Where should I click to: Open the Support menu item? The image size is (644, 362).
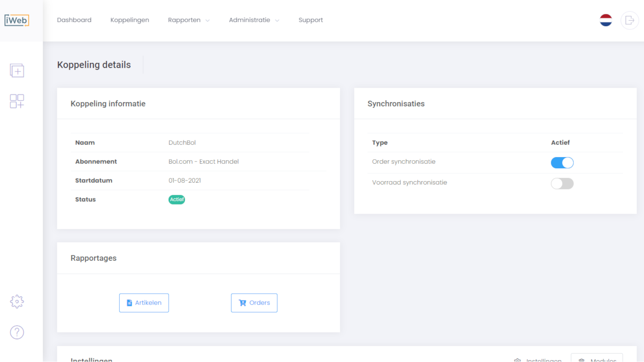click(x=311, y=20)
